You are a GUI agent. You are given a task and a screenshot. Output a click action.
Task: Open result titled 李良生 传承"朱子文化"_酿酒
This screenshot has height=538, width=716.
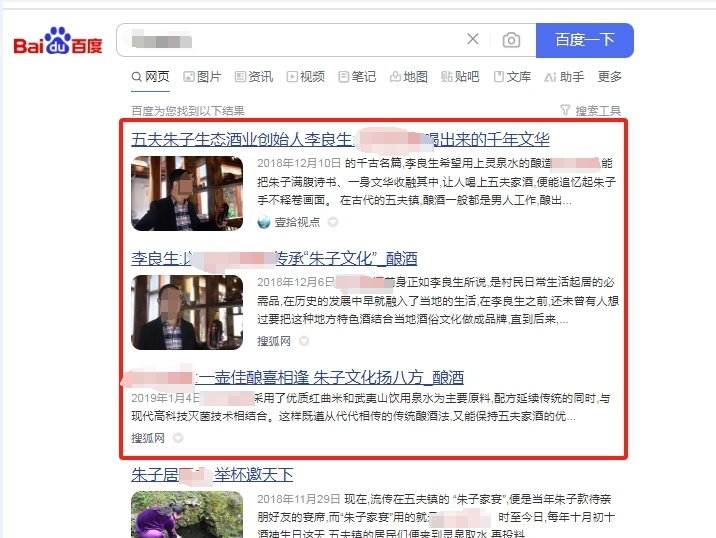pos(274,258)
